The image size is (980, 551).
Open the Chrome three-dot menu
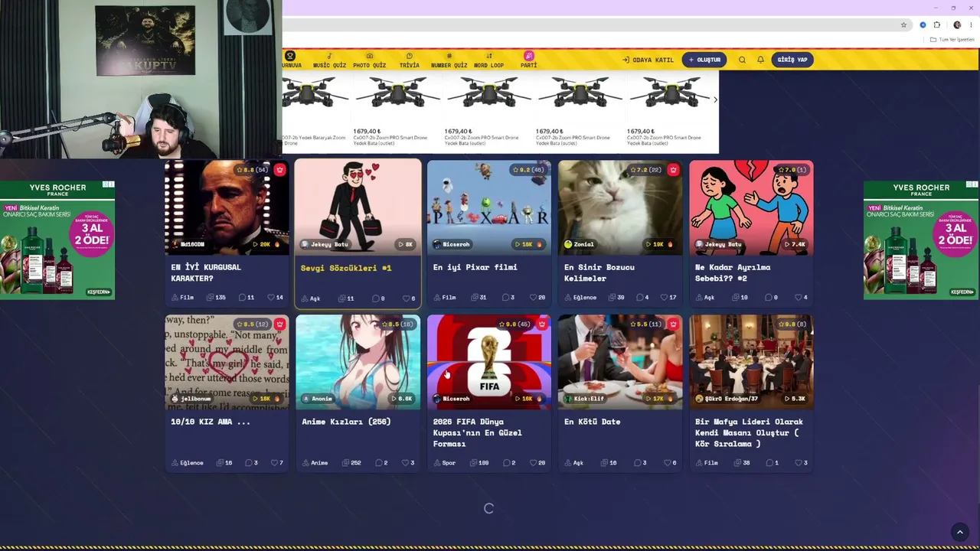(970, 24)
